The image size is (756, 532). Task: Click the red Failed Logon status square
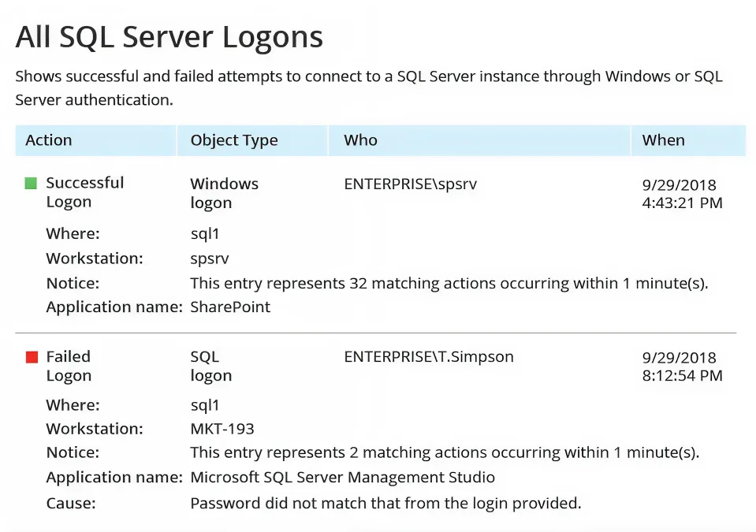tap(32, 358)
